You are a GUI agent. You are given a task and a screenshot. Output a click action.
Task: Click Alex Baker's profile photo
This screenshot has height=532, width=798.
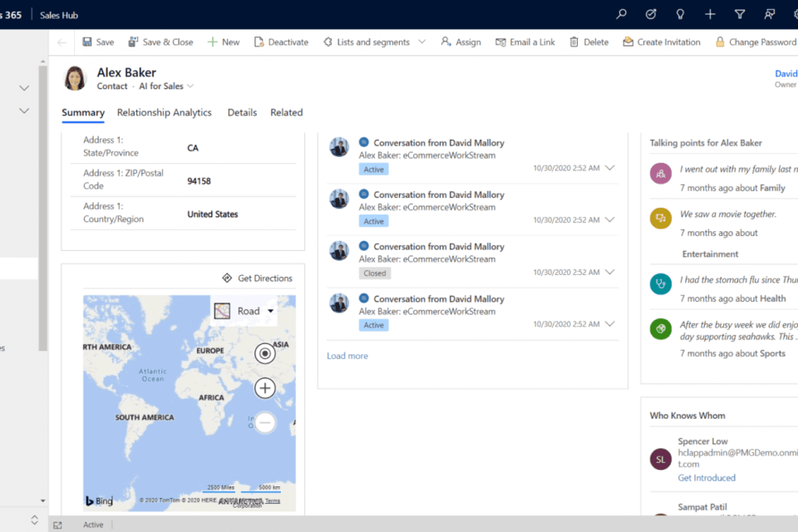point(76,78)
